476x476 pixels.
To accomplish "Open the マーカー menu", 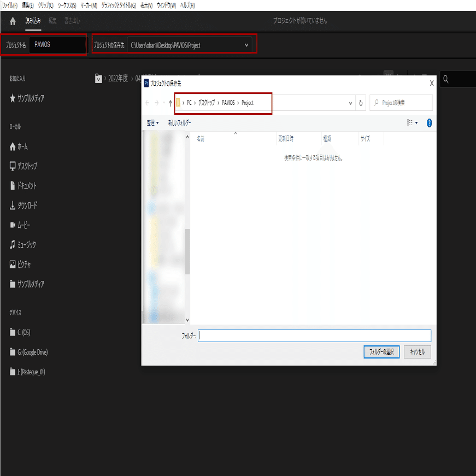I will point(89,5).
